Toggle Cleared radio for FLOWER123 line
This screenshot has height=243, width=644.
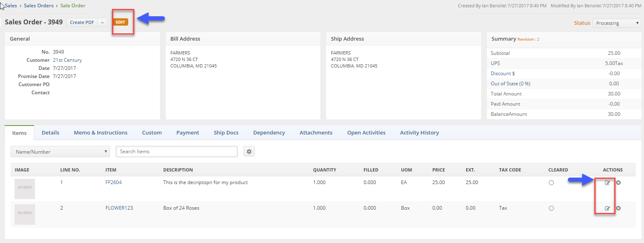(x=551, y=208)
